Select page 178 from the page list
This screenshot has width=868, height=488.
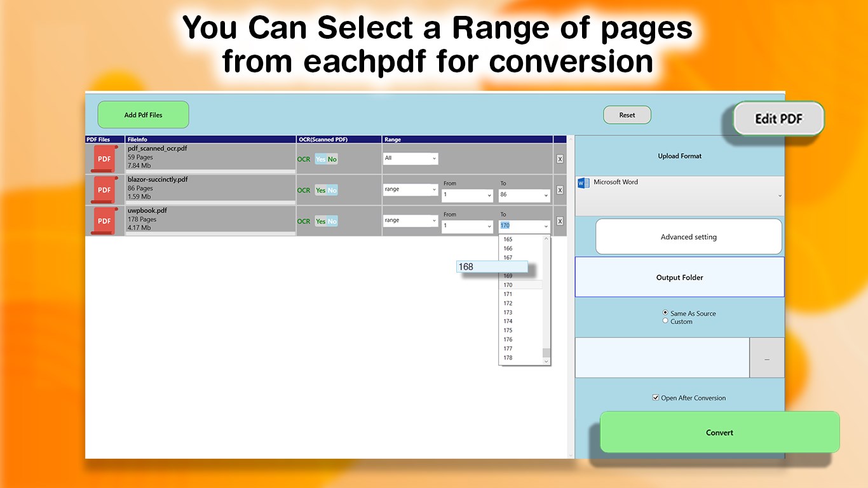(x=507, y=357)
